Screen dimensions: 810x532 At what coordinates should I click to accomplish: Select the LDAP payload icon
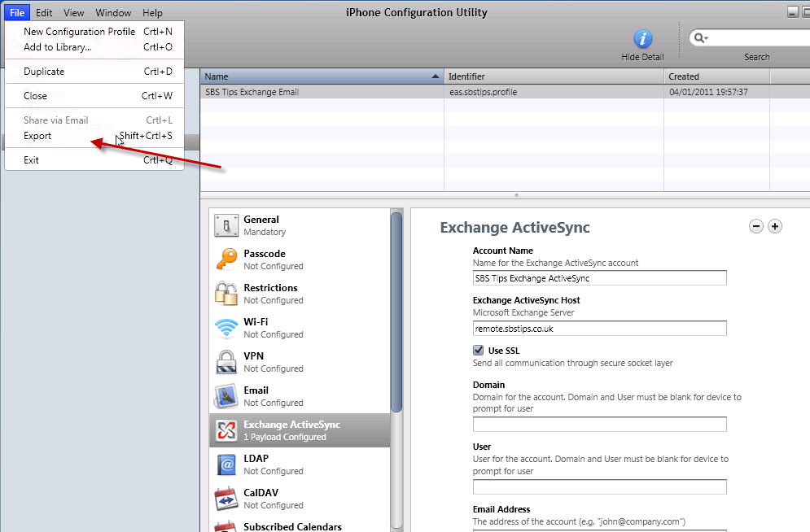(225, 464)
